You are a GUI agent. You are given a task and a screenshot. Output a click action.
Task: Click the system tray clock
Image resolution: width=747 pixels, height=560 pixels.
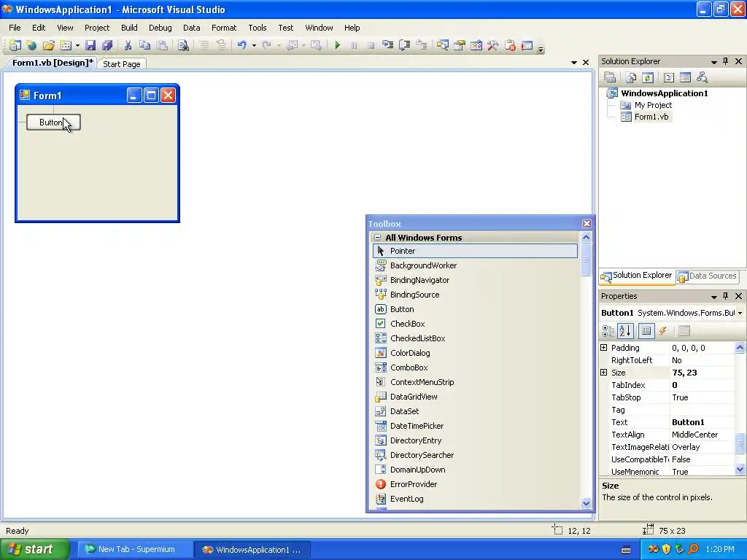[x=720, y=550]
